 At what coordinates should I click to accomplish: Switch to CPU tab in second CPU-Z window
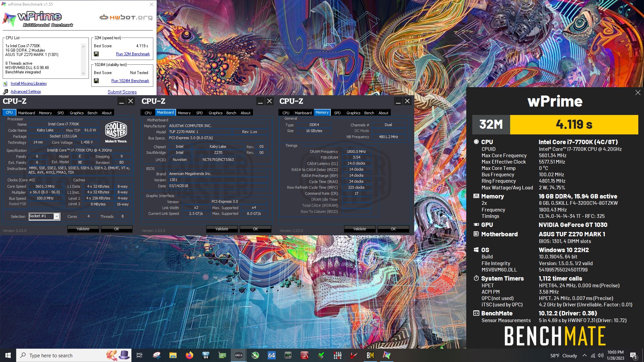[148, 113]
